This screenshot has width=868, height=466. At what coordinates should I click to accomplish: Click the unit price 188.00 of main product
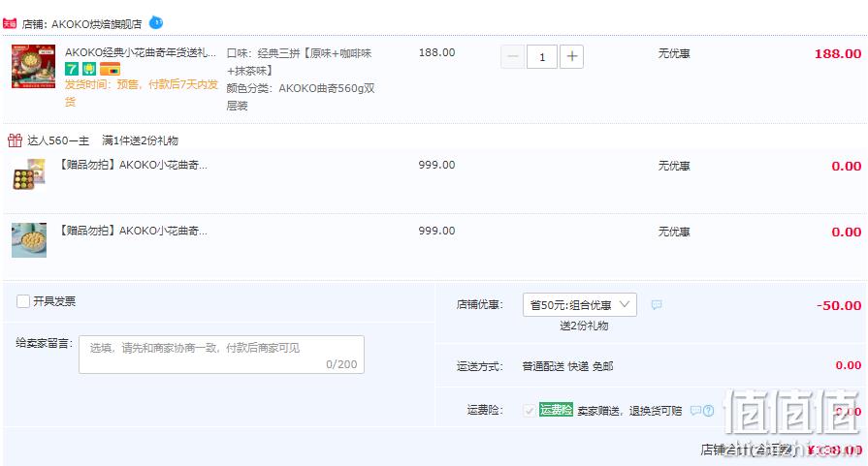coord(436,52)
